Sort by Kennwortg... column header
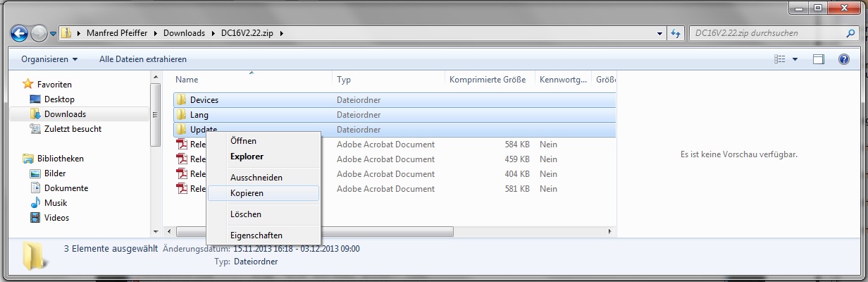868x282 pixels. (x=564, y=80)
